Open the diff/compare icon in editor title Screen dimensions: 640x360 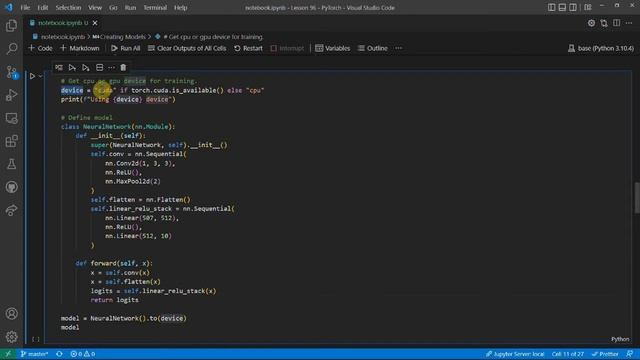(x=604, y=23)
